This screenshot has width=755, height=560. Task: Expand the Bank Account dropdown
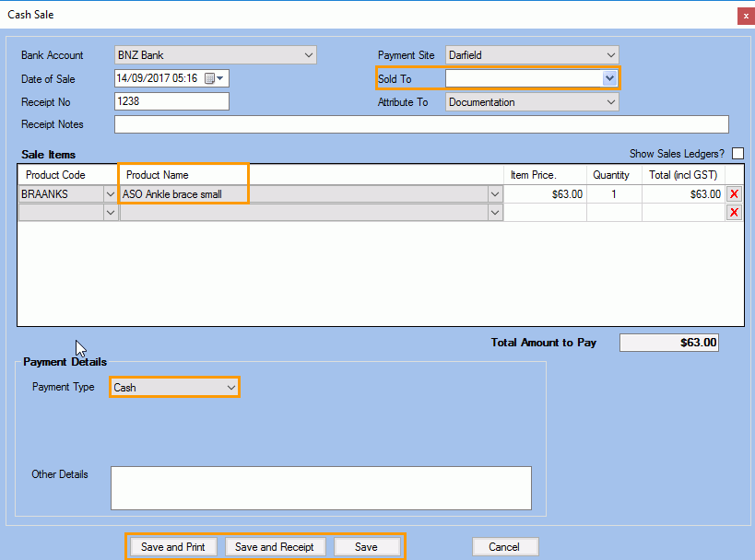[x=309, y=55]
